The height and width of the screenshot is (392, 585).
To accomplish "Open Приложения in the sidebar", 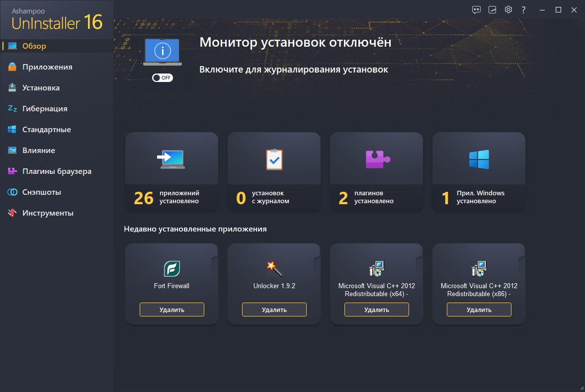I will coord(47,67).
